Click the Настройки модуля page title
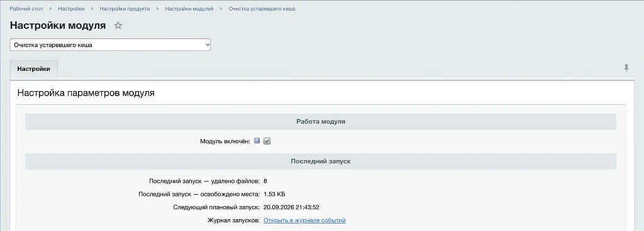 pos(58,25)
